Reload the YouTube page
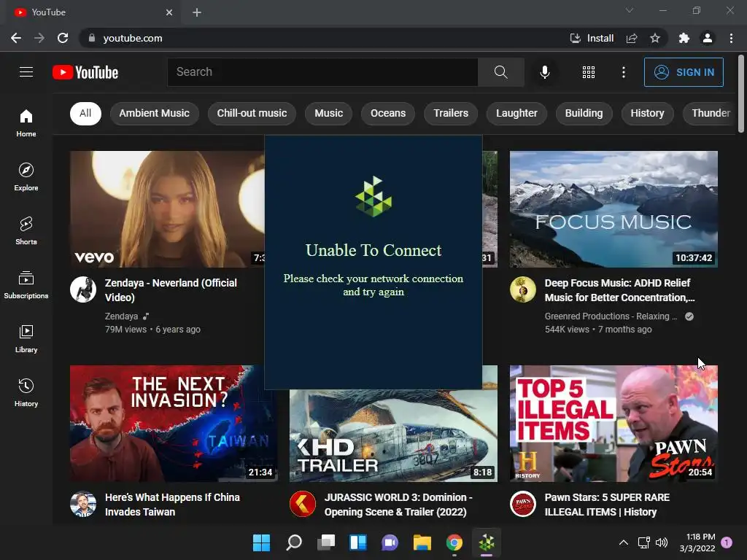Screen dimensions: 747x560 click(x=63, y=38)
